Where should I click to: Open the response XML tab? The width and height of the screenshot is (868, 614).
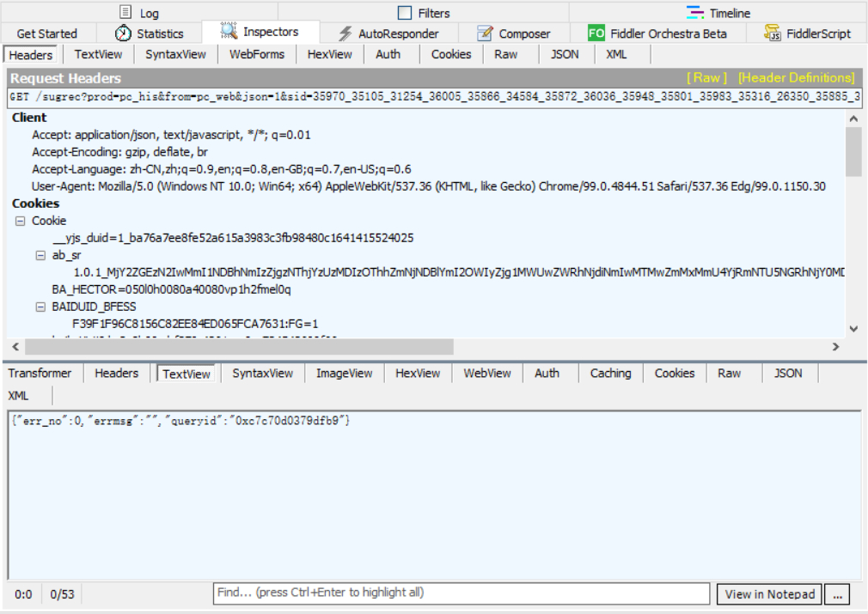18,396
